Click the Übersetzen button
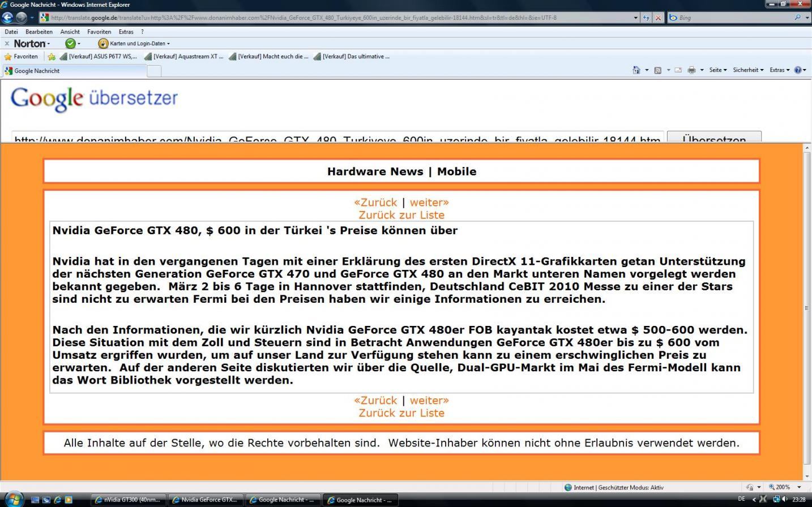This screenshot has width=812, height=507. click(x=714, y=138)
